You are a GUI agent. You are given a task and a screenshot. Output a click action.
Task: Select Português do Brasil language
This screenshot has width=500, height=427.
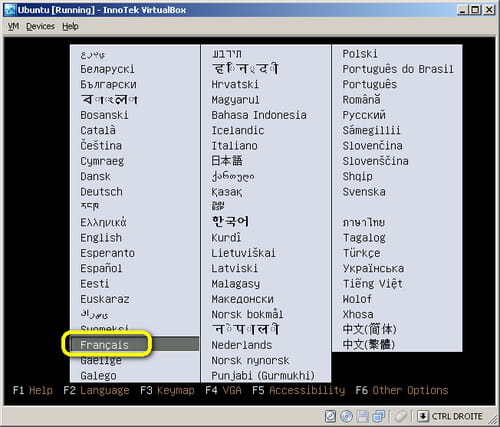click(x=398, y=69)
